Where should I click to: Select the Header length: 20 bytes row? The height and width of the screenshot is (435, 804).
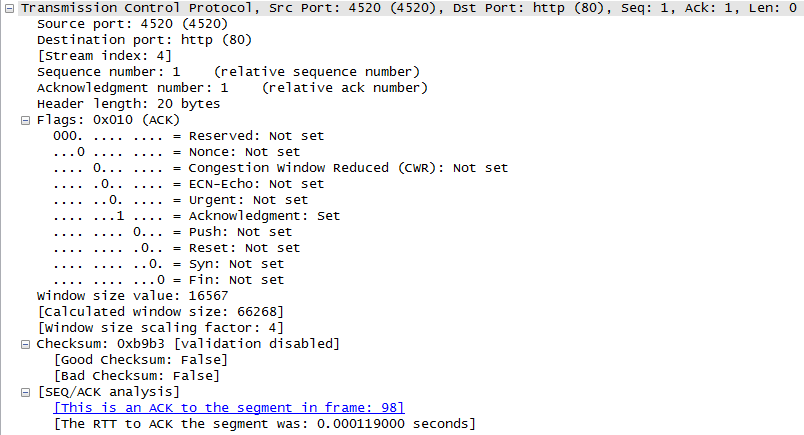tap(128, 104)
